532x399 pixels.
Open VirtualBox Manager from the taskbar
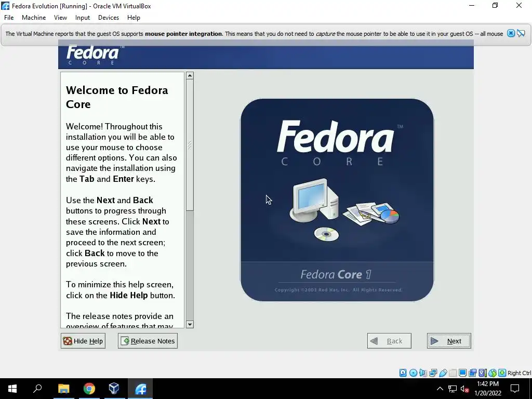(x=114, y=389)
